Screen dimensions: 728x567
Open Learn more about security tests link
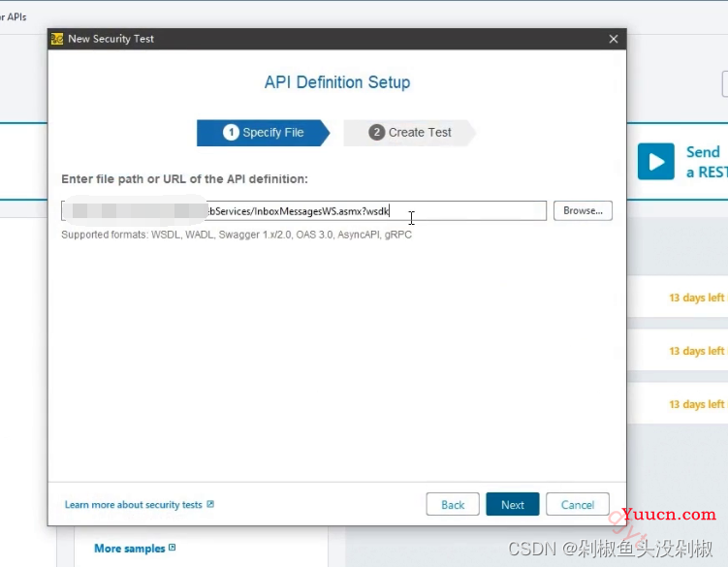(133, 505)
